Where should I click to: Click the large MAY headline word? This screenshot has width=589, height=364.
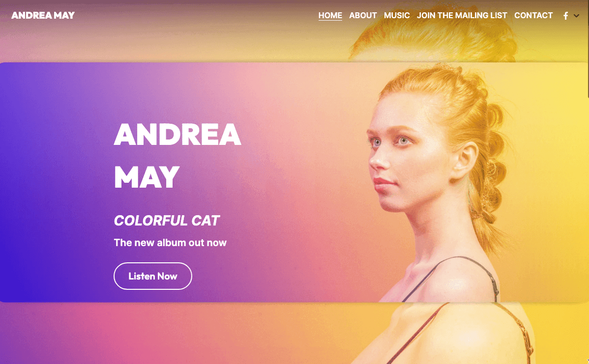point(147,177)
